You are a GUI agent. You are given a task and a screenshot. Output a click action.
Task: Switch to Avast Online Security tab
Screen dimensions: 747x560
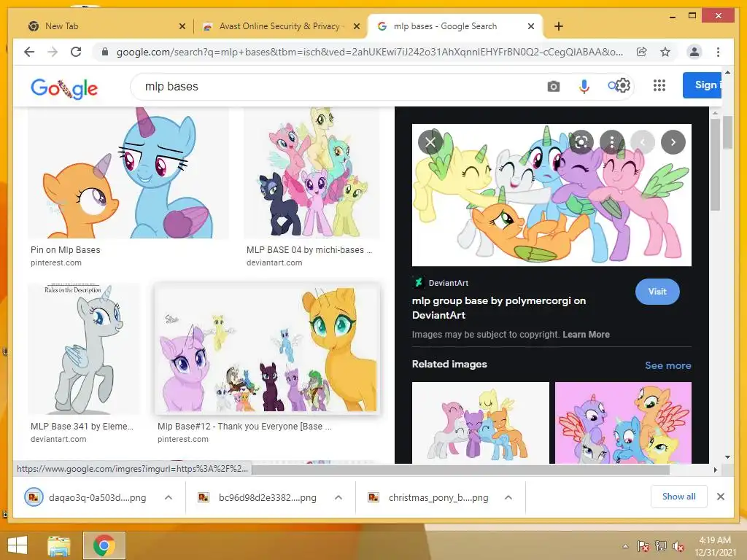[280, 26]
